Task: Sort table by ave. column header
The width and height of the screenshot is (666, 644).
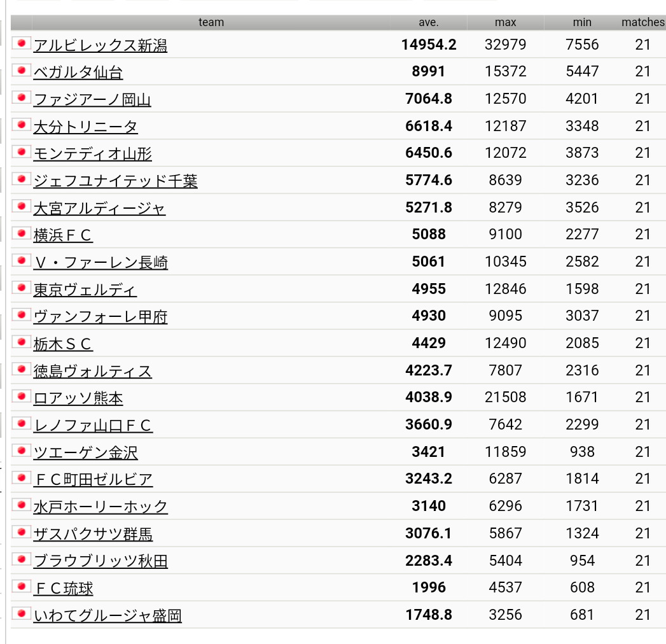Action: pos(429,22)
